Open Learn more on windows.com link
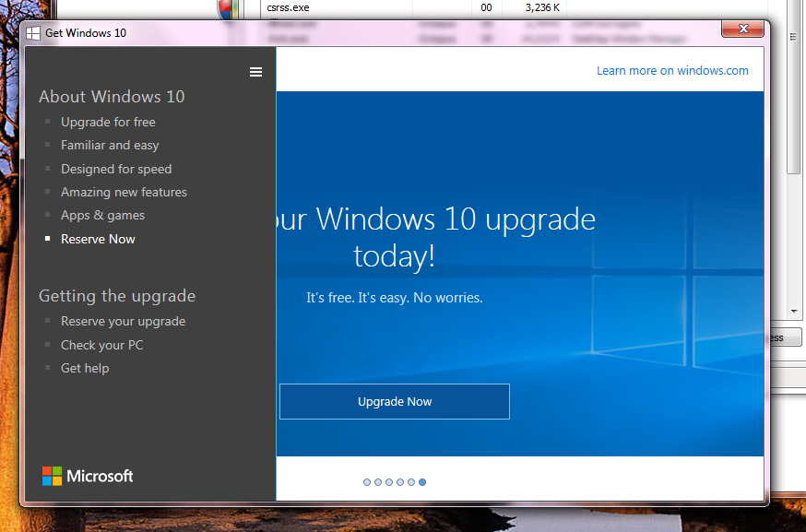Image resolution: width=806 pixels, height=532 pixels. tap(672, 70)
